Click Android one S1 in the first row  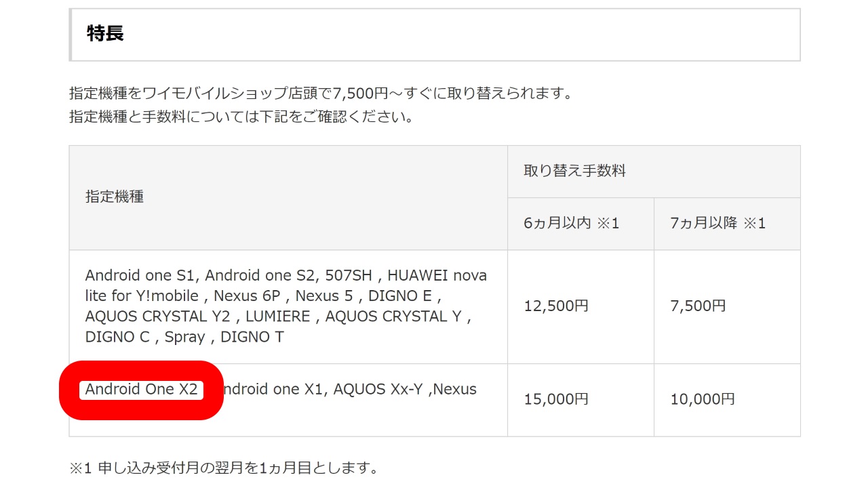tap(140, 276)
